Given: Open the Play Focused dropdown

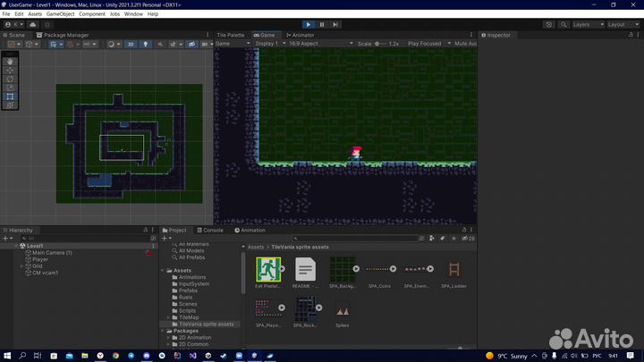Looking at the screenshot, I should point(428,44).
